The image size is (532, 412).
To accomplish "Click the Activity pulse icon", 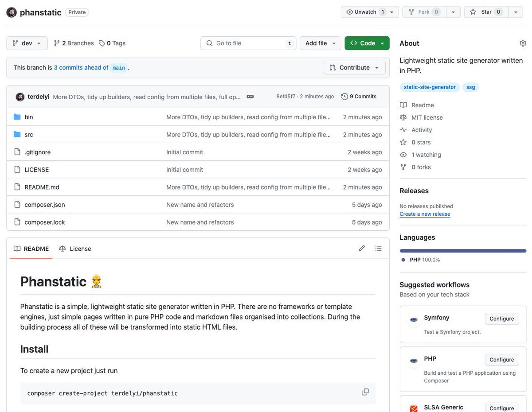I will tap(403, 130).
